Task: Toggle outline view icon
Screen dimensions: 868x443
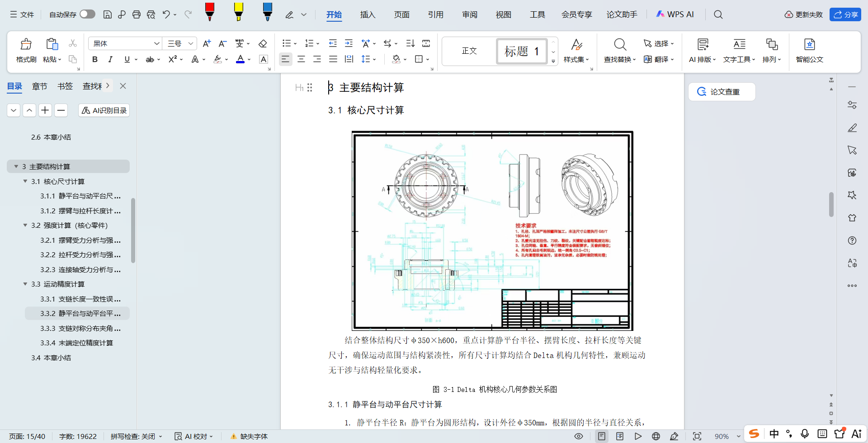Action: 620,436
